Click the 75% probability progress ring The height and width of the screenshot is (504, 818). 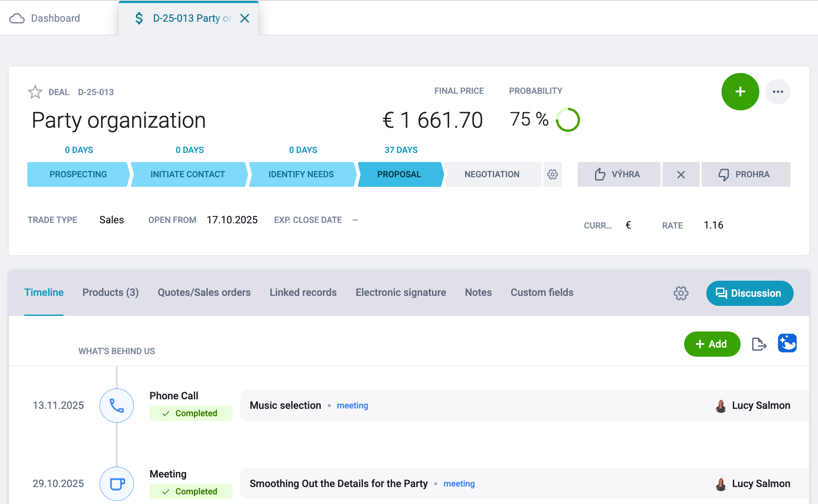(568, 119)
